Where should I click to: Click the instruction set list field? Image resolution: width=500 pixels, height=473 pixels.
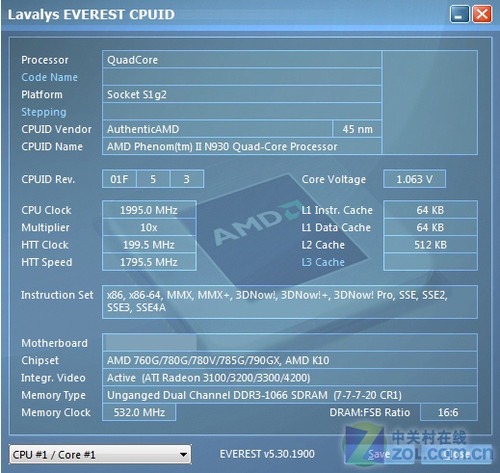click(290, 302)
